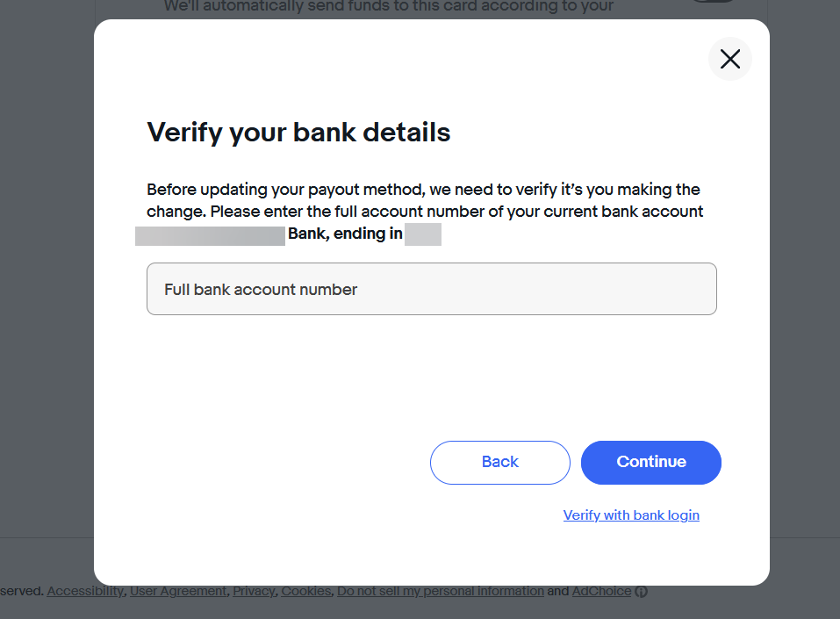Click the Verify your bank details heading

(x=298, y=132)
